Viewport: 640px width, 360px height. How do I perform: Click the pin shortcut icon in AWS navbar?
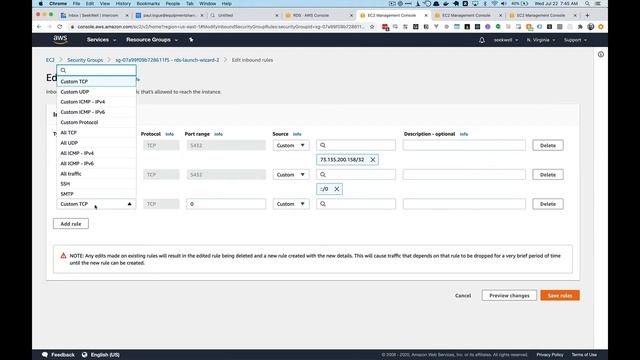click(x=191, y=40)
